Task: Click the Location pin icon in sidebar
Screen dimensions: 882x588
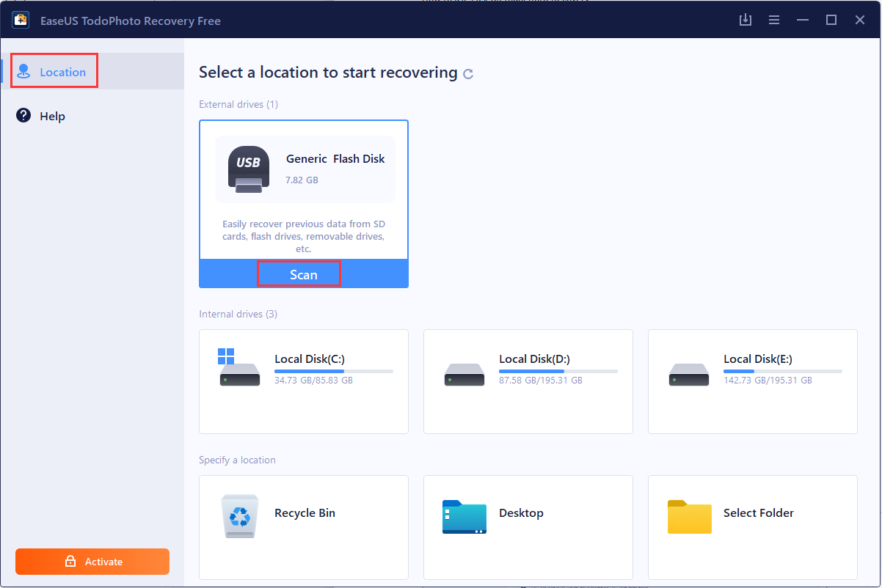Action: 25,72
